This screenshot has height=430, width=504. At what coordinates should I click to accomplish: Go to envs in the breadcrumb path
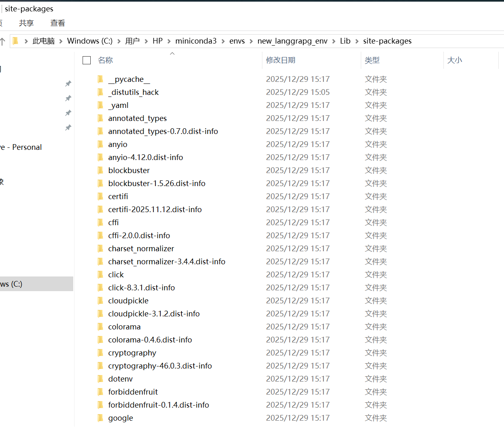pyautogui.click(x=237, y=41)
